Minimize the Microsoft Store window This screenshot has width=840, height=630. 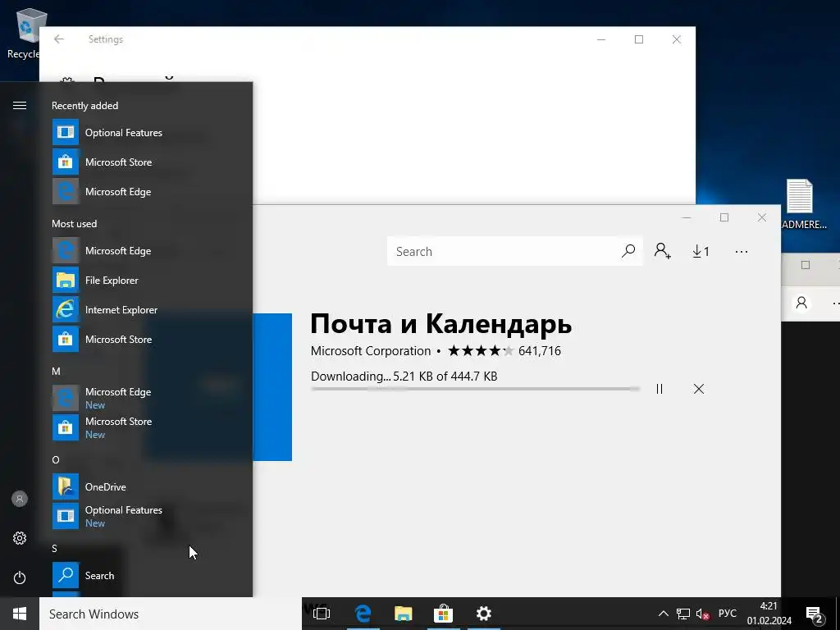[687, 217]
